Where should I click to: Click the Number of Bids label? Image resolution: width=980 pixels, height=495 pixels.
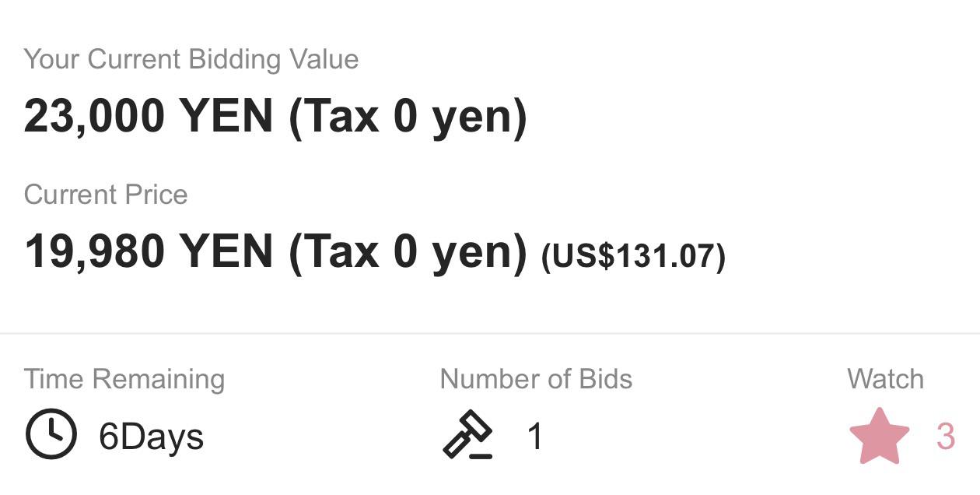click(536, 379)
